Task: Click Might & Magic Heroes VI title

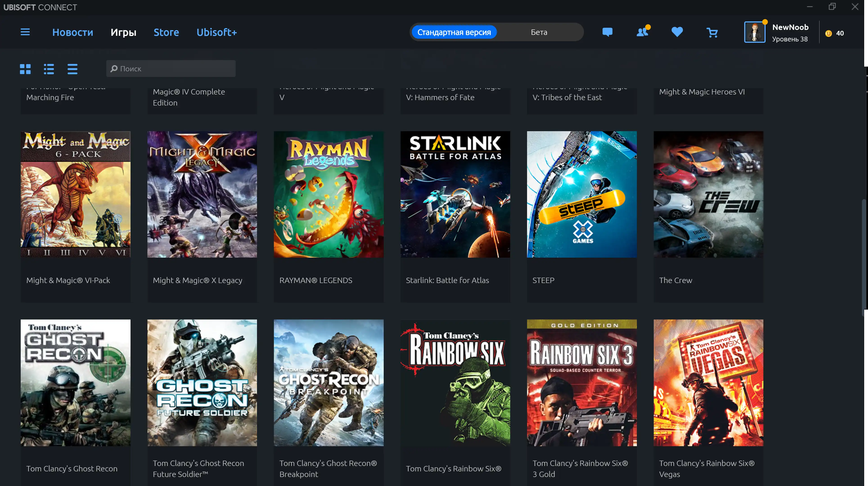Action: coord(702,92)
